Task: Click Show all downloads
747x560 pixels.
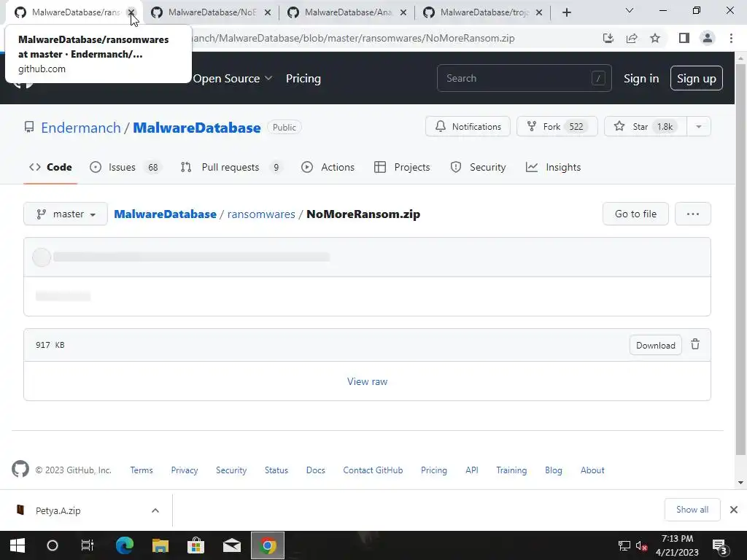Action: [x=692, y=510]
